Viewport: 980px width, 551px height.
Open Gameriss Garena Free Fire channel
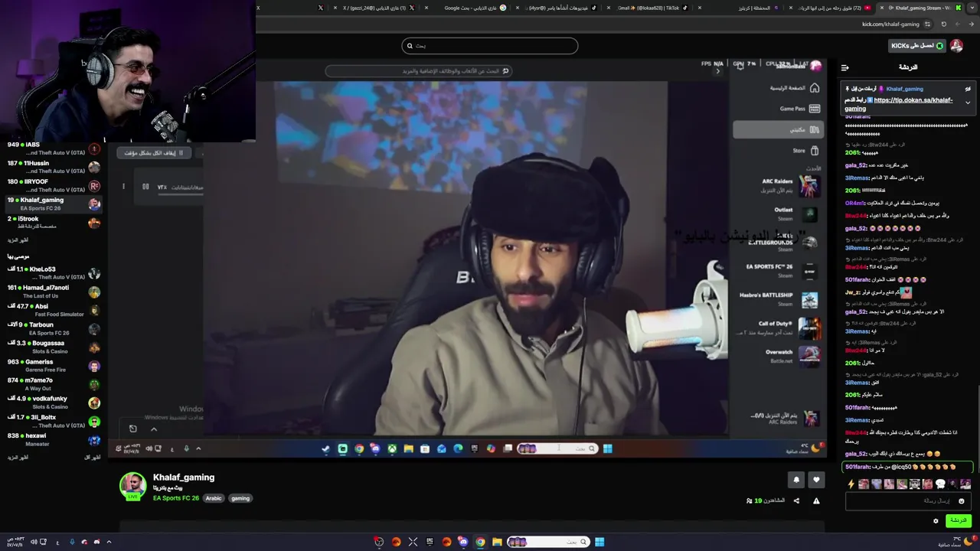(52, 366)
